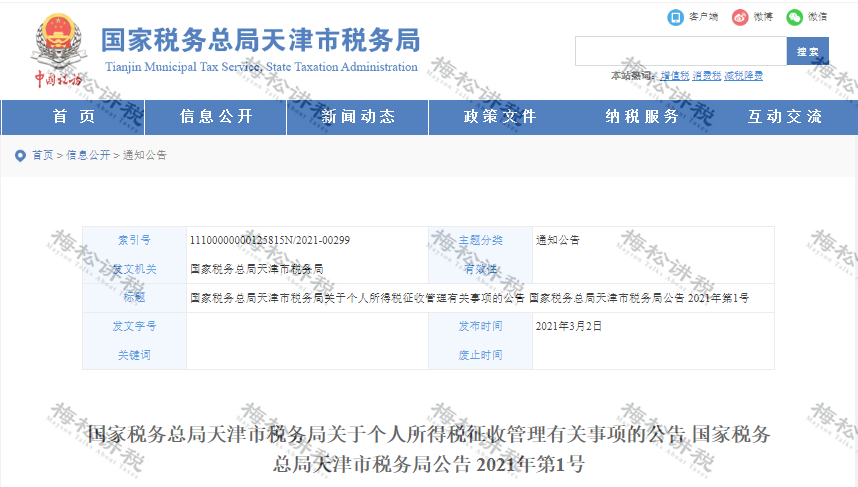This screenshot has height=487, width=858.
Task: Click the 标题 label cell
Action: (134, 298)
